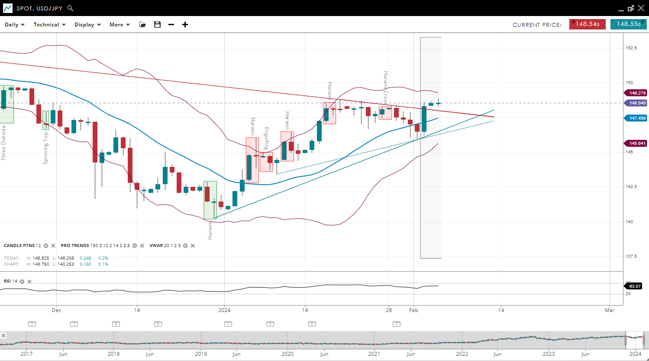Image resolution: width=649 pixels, height=361 pixels.
Task: Click the save chart floppy icon
Action: pos(157,25)
